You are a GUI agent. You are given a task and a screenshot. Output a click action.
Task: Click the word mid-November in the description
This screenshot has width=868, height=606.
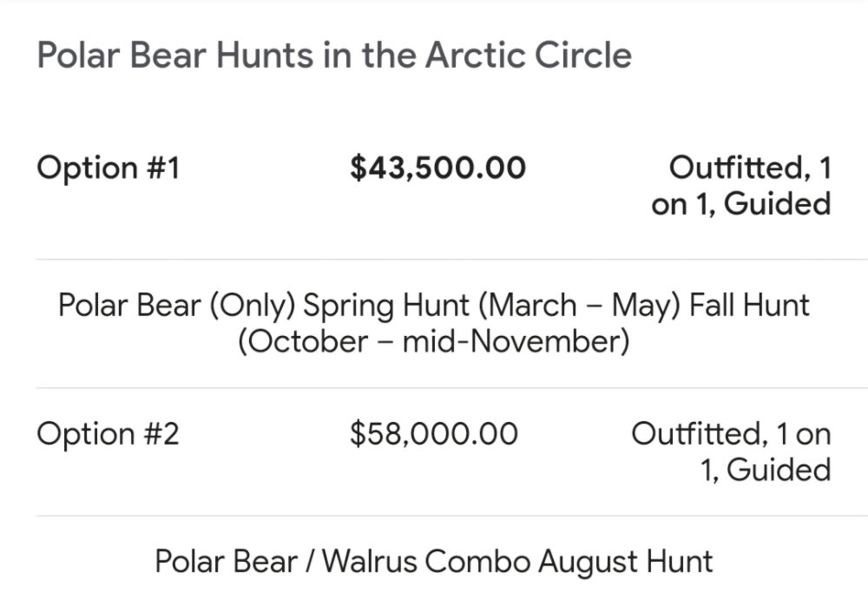tap(516, 342)
